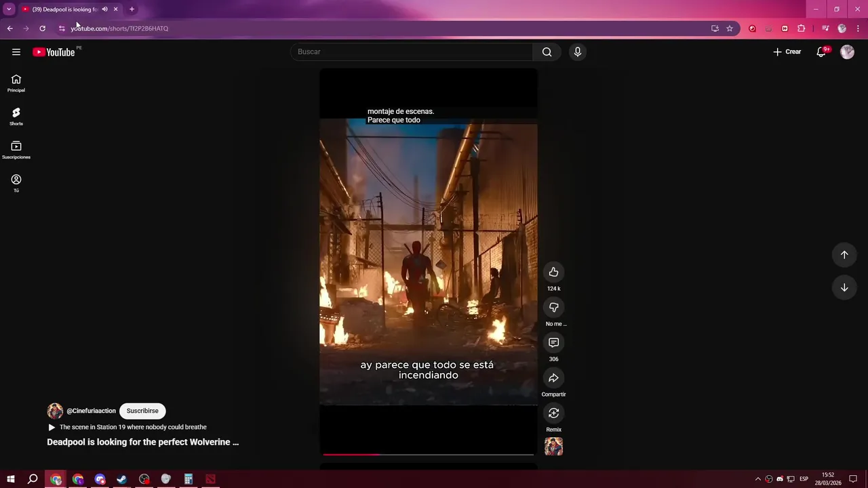Open the Tú profile sidebar item
The width and height of the screenshot is (868, 488).
[16, 183]
